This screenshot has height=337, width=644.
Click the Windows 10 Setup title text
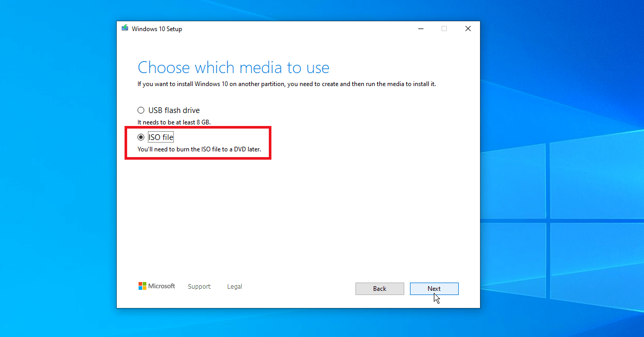tap(157, 29)
